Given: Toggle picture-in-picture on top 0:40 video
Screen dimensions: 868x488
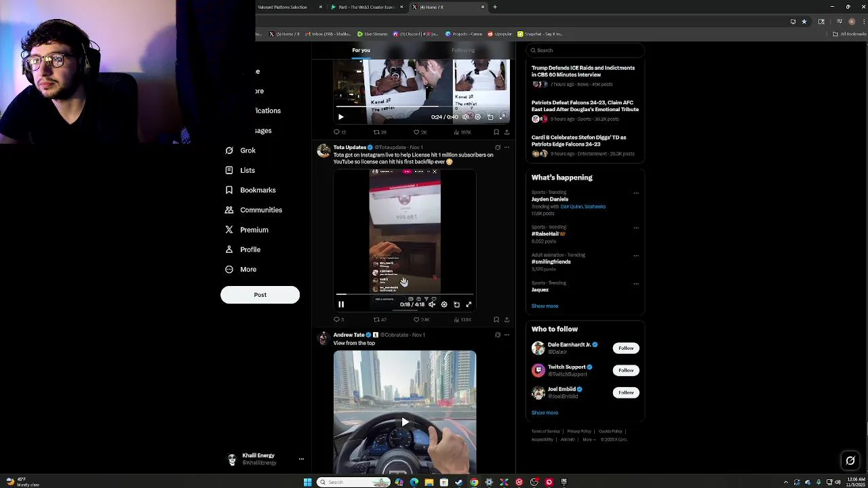Looking at the screenshot, I should (490, 117).
